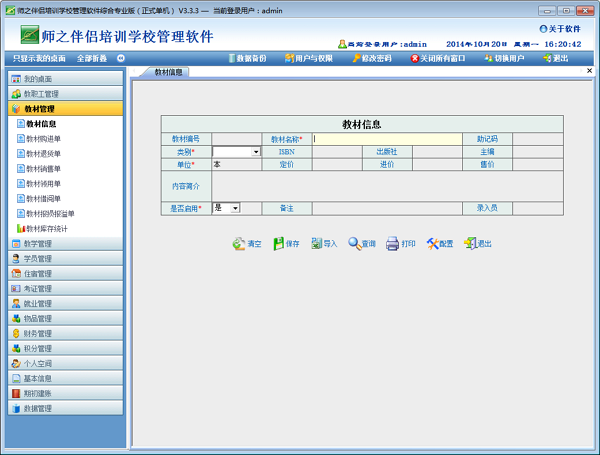The image size is (600, 455).
Task: Click 全部折叠 collapse all
Action: [92, 58]
